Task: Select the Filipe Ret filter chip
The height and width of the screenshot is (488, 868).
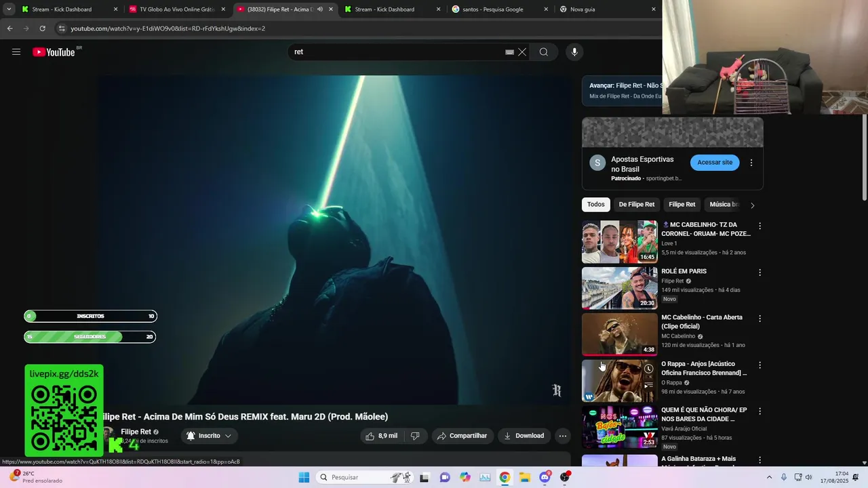Action: (682, 205)
